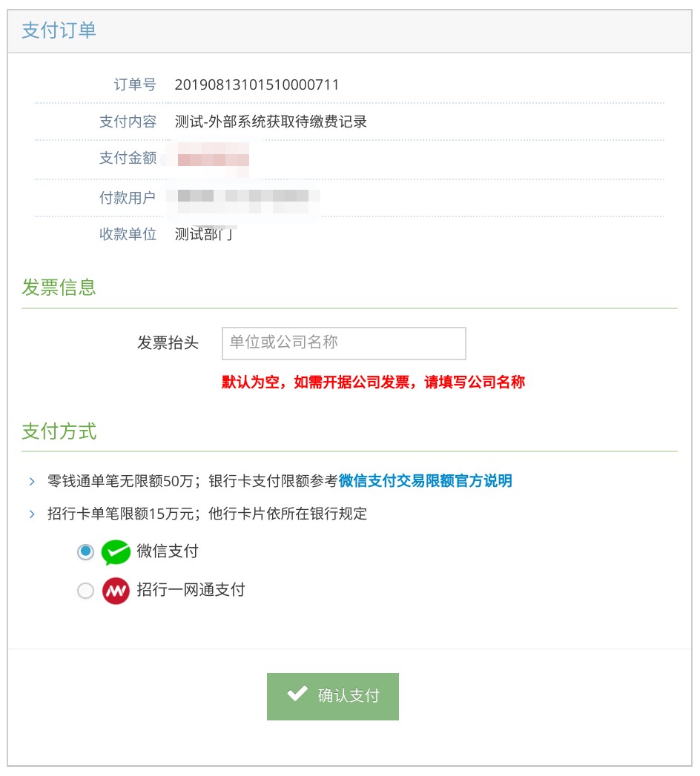The image size is (700, 776).
Task: Select the 微信支付 radio button
Action: tap(86, 552)
